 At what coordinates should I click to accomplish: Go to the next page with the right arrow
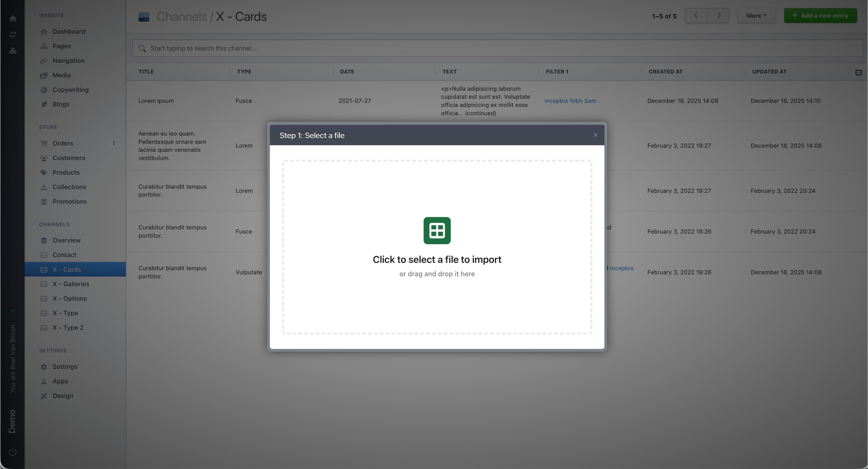718,16
